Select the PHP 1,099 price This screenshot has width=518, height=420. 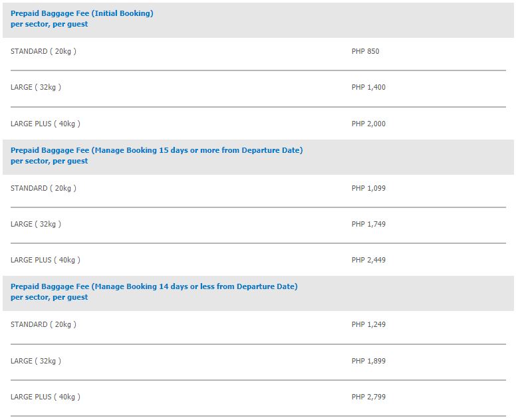pos(368,188)
